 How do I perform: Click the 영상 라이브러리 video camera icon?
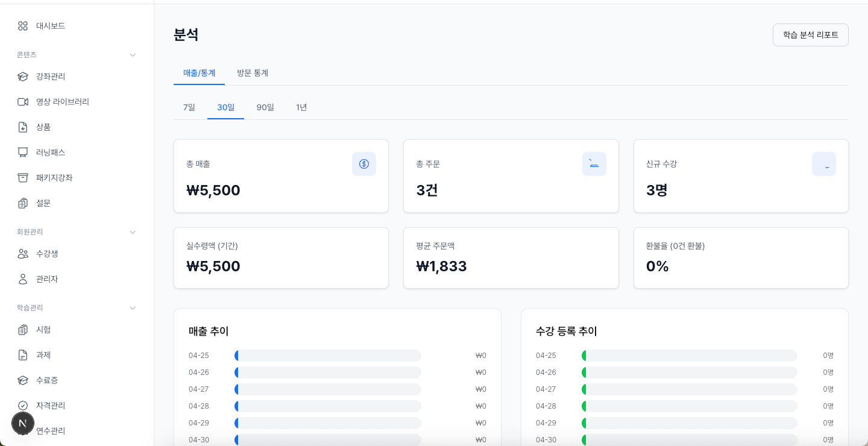coord(23,102)
